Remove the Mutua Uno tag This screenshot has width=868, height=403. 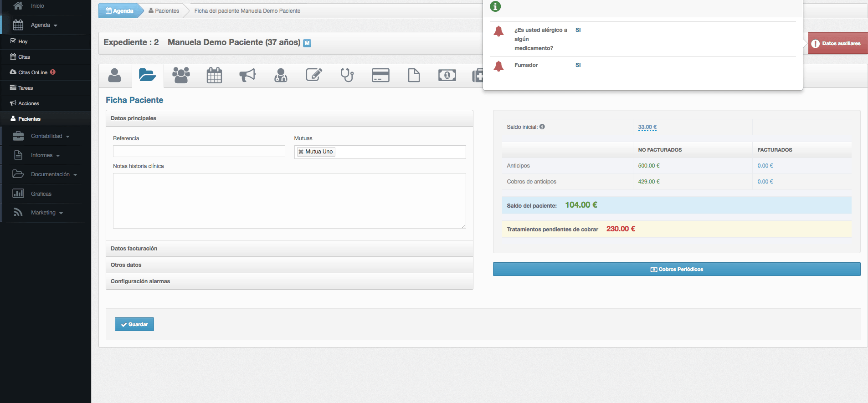pos(301,152)
